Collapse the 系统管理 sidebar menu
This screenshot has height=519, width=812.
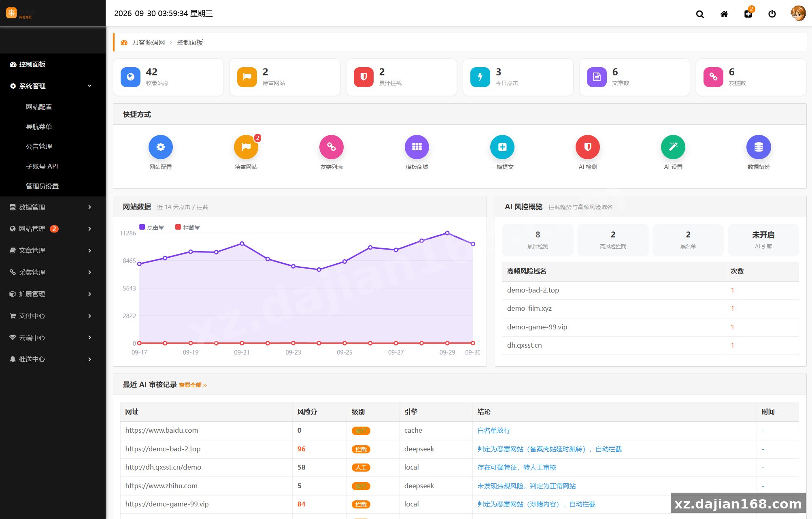point(53,86)
